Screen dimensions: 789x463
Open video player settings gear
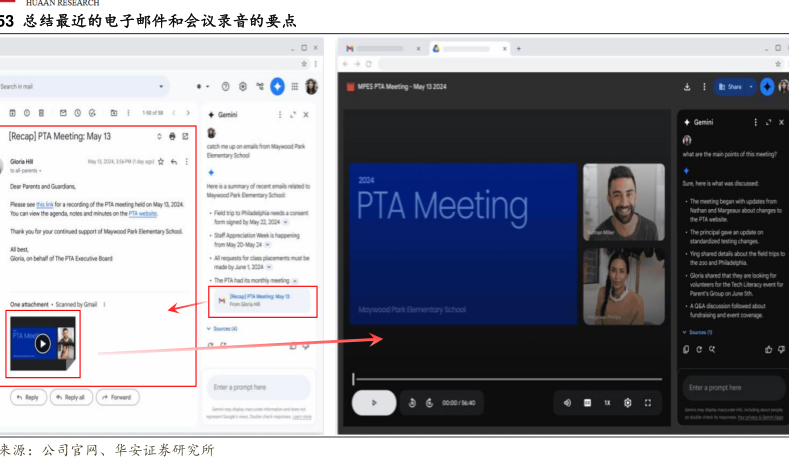627,403
